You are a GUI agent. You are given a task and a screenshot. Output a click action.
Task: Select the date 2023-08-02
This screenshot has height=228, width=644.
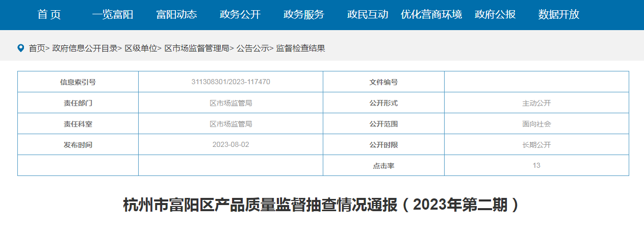230,144
